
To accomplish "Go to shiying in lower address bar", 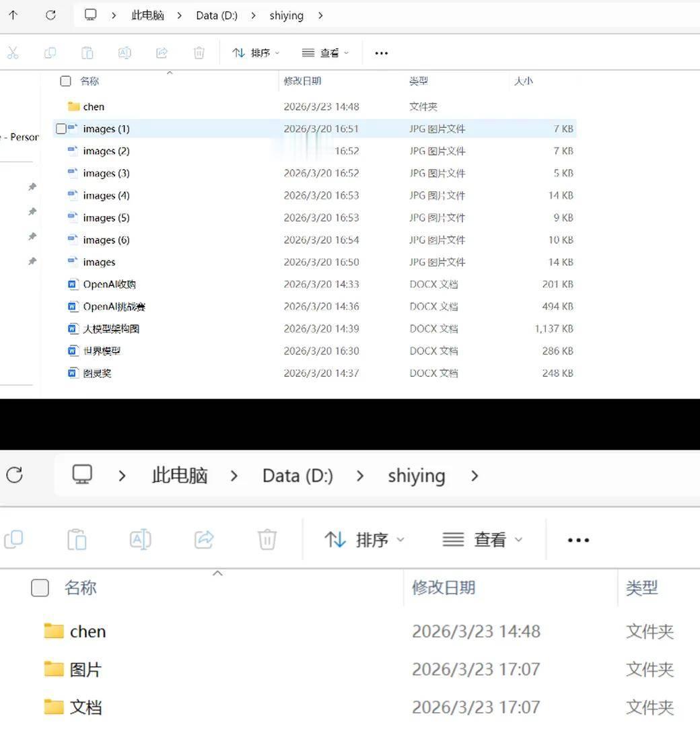I will tap(417, 475).
